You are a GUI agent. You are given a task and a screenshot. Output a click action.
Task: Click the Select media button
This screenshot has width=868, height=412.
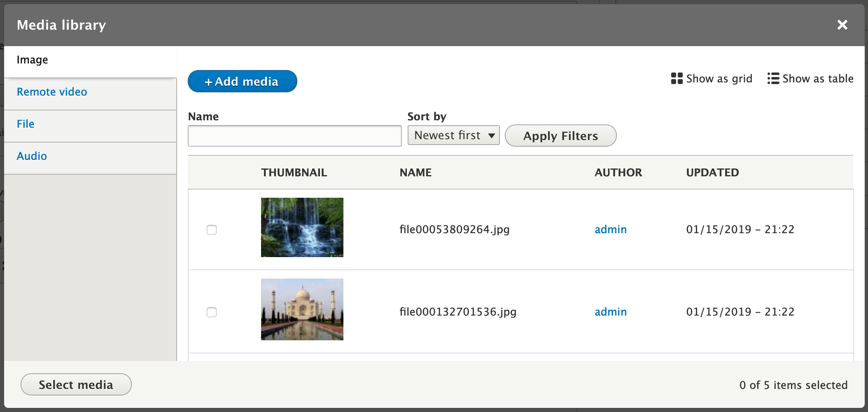point(76,384)
